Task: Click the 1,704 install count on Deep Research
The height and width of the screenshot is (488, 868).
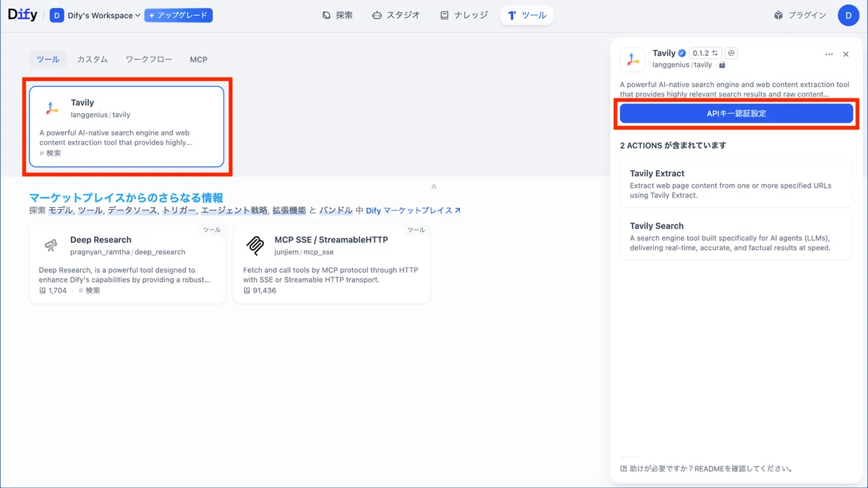Action: (x=53, y=290)
